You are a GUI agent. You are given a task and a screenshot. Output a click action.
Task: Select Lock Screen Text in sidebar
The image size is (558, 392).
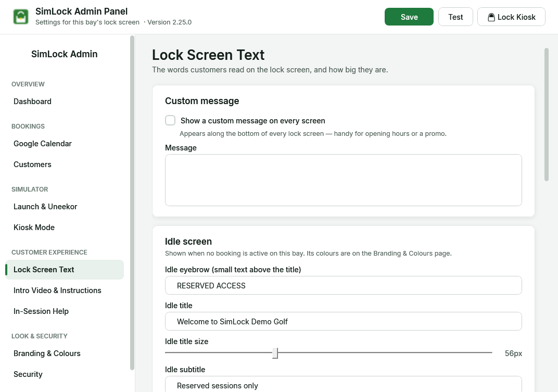point(65,270)
